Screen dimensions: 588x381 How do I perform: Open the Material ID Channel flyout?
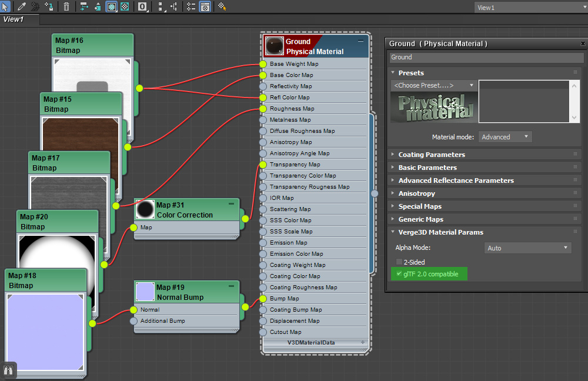point(142,6)
